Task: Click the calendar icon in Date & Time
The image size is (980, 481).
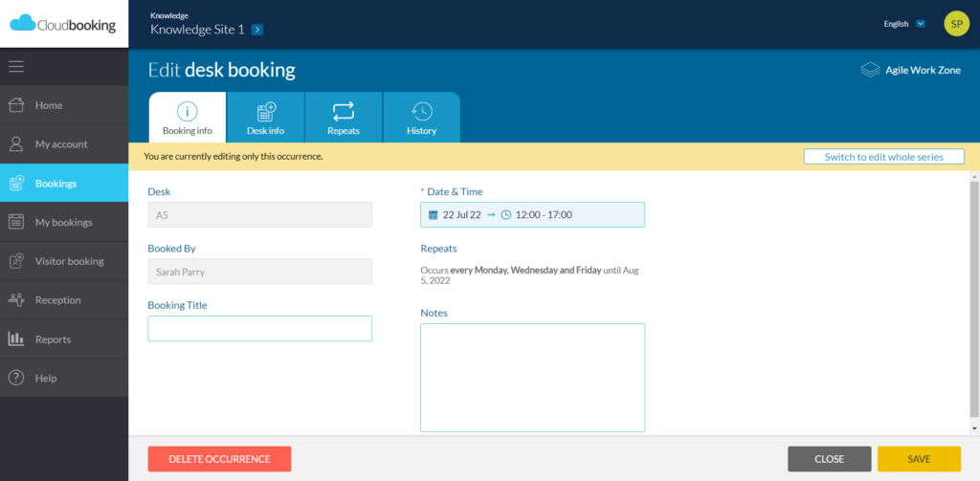Action: [434, 215]
